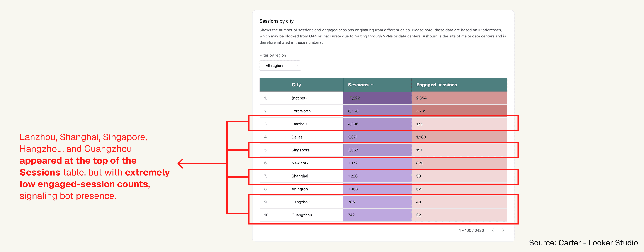Viewport: 644px width, 252px height.
Task: Toggle sort arrow on Sessions column
Action: pyautogui.click(x=372, y=85)
